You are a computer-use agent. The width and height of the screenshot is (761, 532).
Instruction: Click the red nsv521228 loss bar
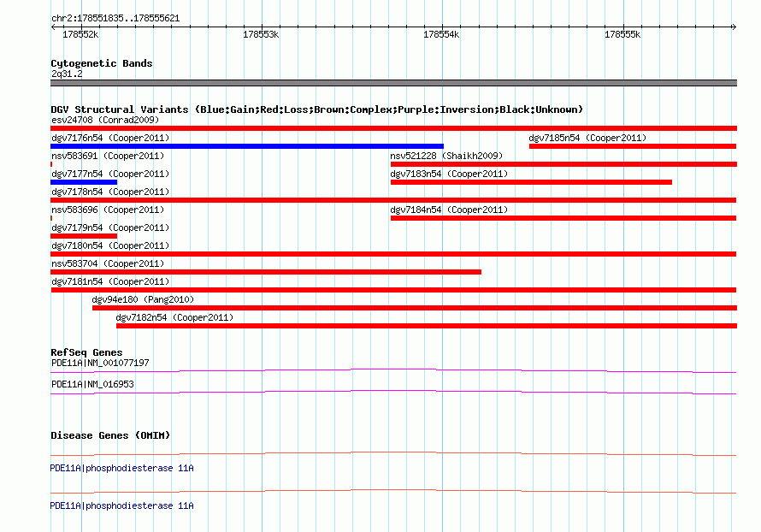click(563, 164)
